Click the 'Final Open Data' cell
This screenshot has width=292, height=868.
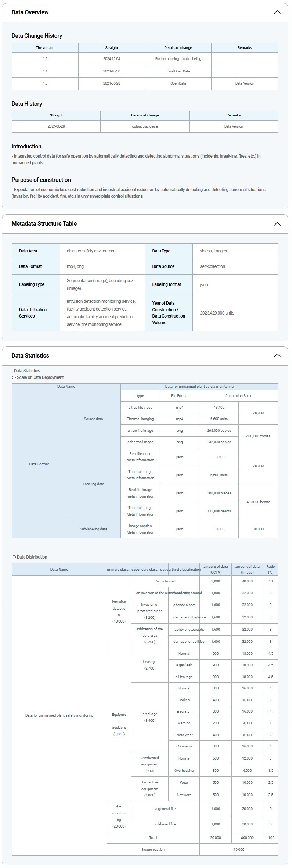click(178, 71)
